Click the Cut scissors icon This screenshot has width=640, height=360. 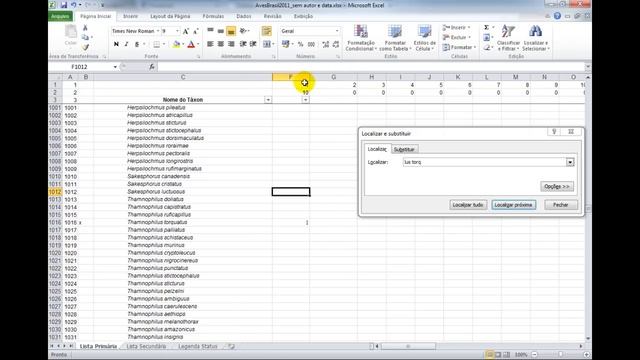(85, 28)
